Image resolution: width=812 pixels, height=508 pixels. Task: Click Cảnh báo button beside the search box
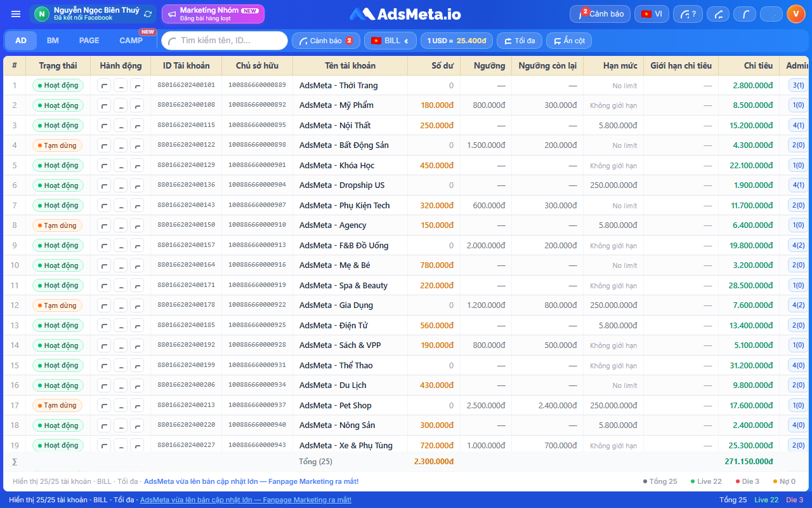point(326,41)
